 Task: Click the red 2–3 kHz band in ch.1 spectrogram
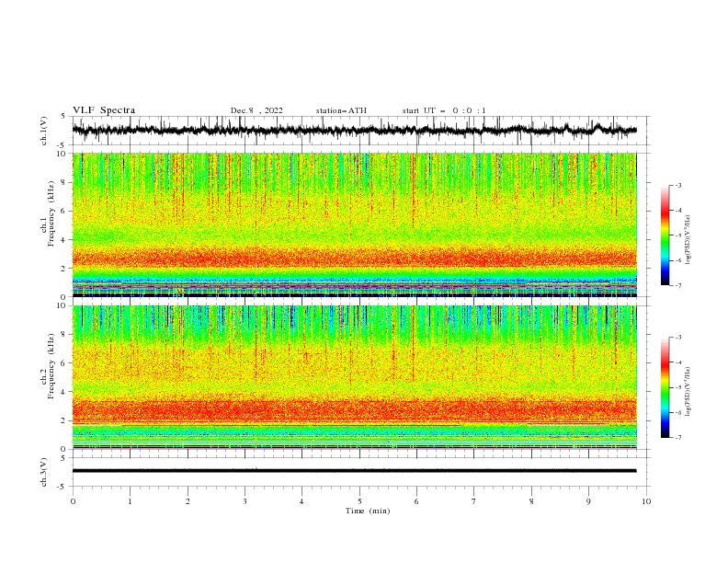354,257
